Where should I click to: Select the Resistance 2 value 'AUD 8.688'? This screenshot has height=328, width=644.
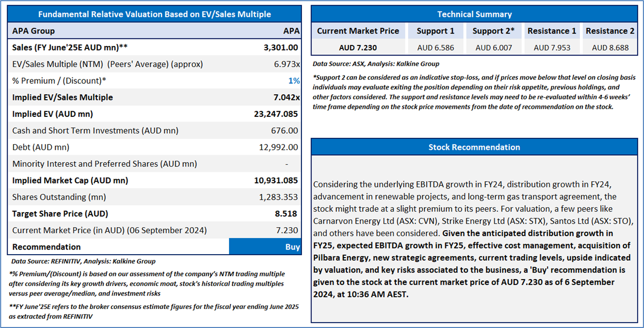pyautogui.click(x=610, y=48)
